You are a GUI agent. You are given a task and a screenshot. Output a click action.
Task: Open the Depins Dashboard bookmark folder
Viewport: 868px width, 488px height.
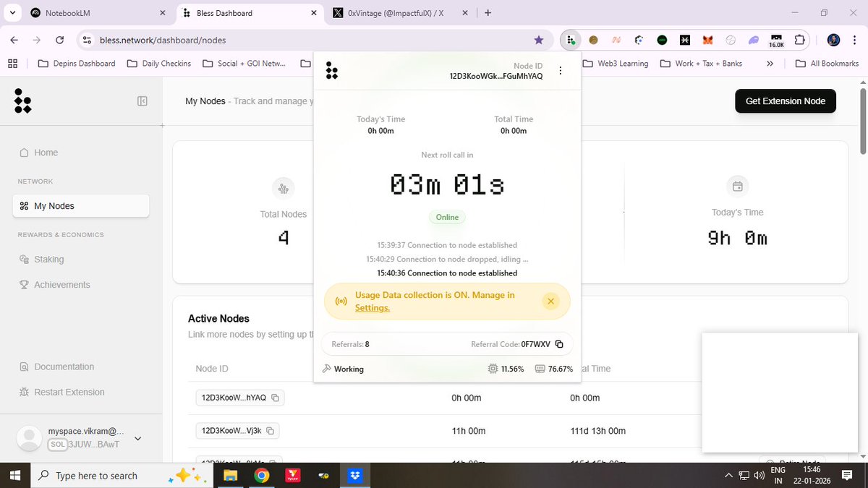[76, 64]
